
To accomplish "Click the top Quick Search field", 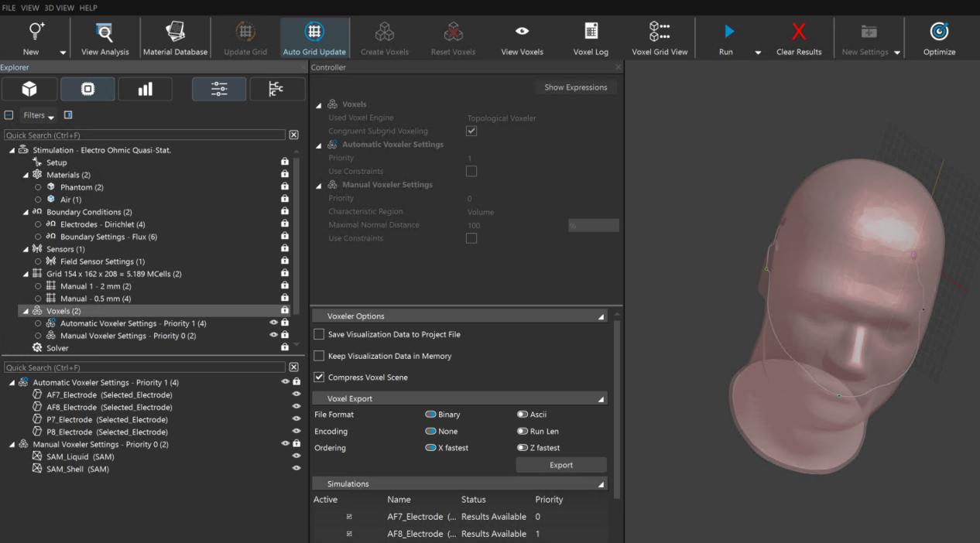I will [144, 135].
